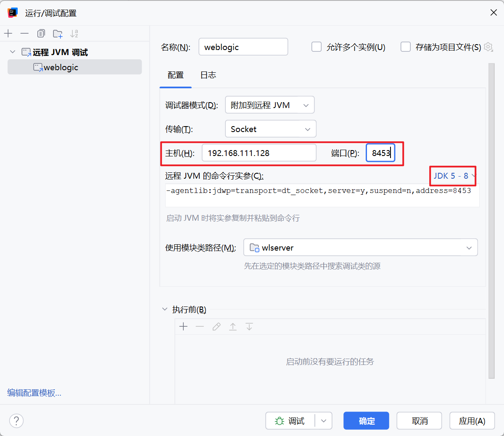Open help with question mark button

[16, 420]
